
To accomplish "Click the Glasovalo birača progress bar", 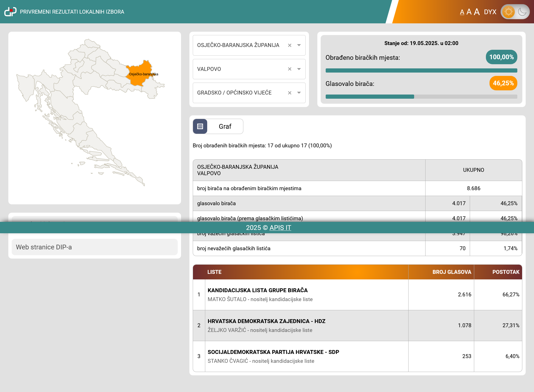I will click(421, 97).
